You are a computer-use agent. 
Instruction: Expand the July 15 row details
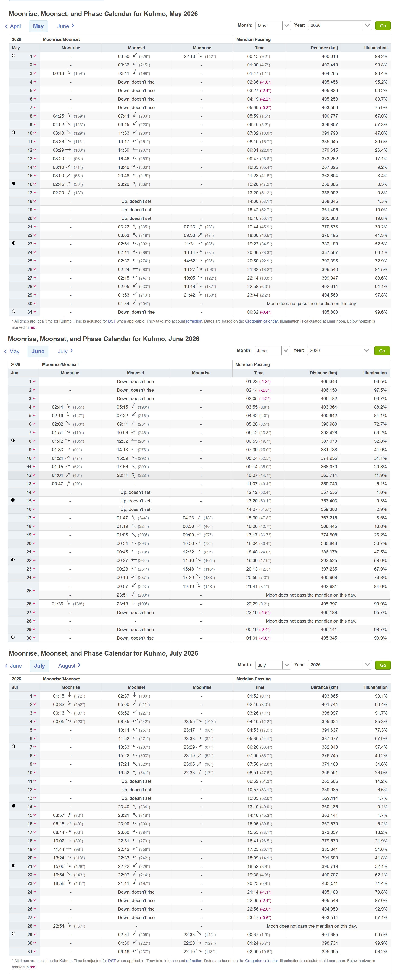pos(35,815)
